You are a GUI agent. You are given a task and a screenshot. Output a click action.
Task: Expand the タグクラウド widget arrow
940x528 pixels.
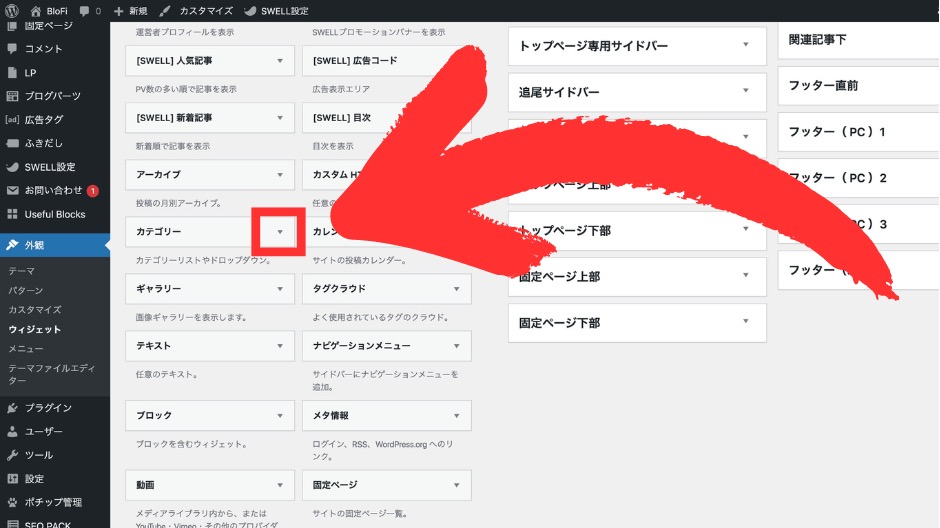pos(456,288)
